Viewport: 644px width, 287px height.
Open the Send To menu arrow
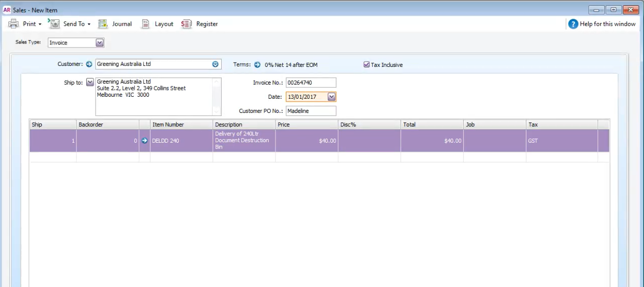pyautogui.click(x=89, y=24)
